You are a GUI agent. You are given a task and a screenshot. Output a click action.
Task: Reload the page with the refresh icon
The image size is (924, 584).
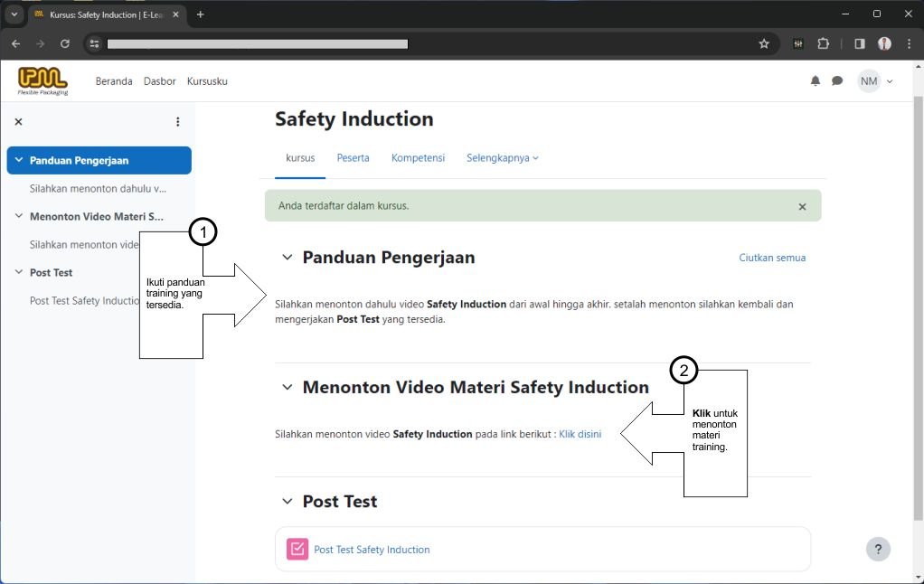click(65, 43)
